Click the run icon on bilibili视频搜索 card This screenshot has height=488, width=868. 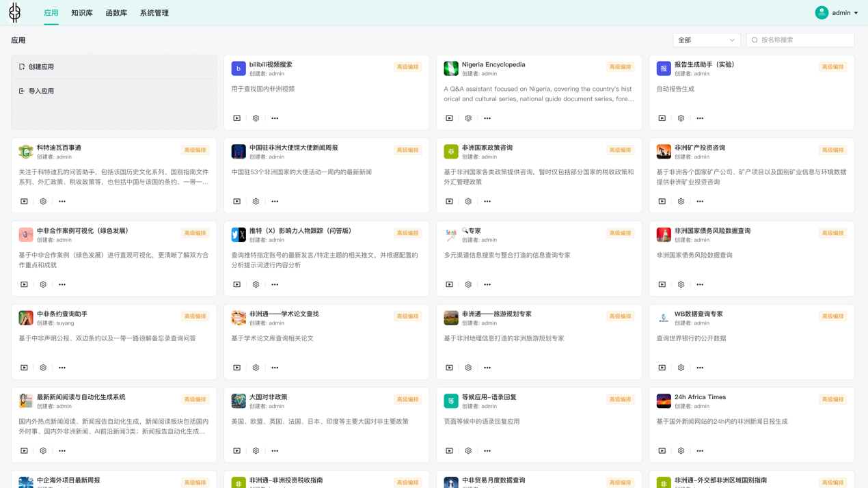(x=237, y=118)
